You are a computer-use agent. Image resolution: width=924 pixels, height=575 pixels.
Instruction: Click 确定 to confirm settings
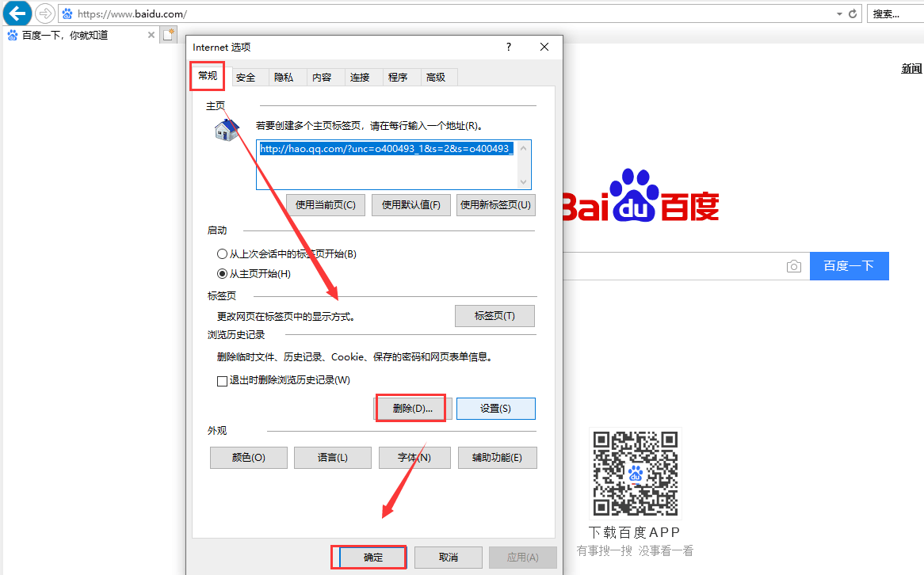pos(372,558)
